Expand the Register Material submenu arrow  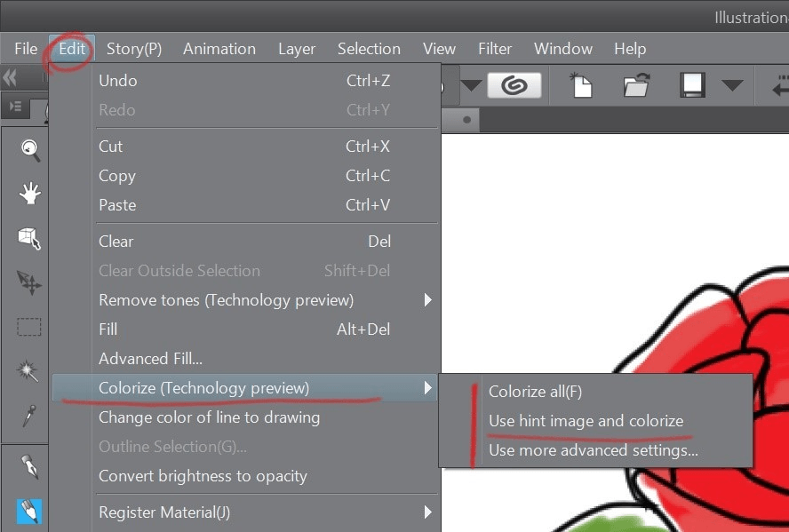pyautogui.click(x=427, y=512)
